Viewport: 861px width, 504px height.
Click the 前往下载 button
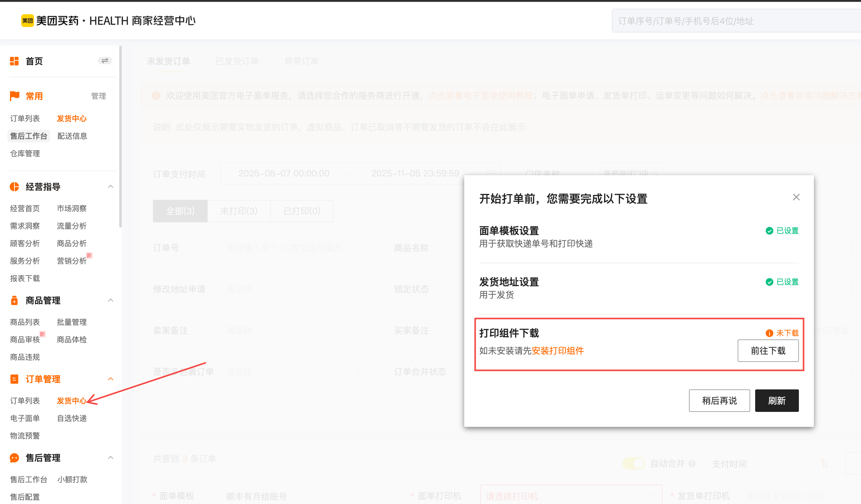click(x=768, y=351)
